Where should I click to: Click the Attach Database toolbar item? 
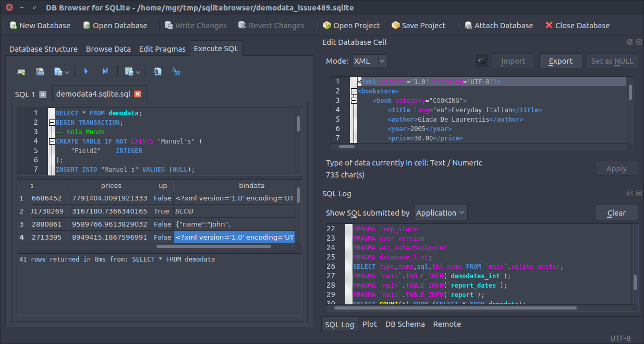(x=498, y=25)
